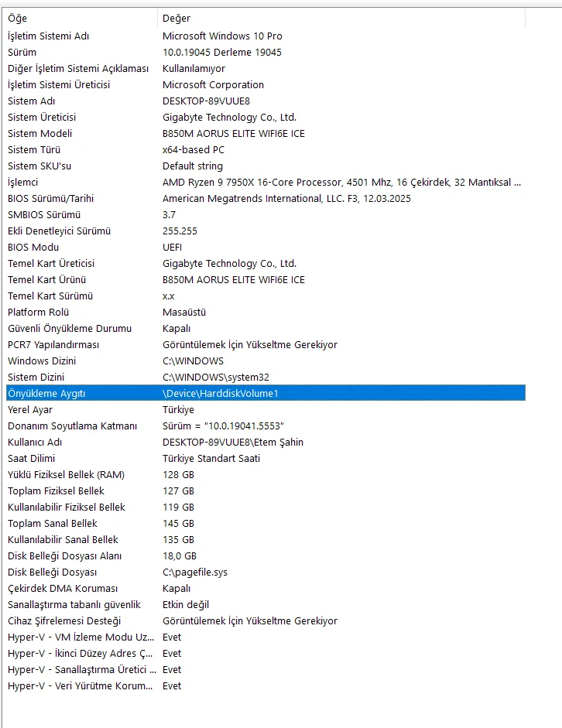Select the value 135 GB
Image resolution: width=562 pixels, height=728 pixels.
178,539
